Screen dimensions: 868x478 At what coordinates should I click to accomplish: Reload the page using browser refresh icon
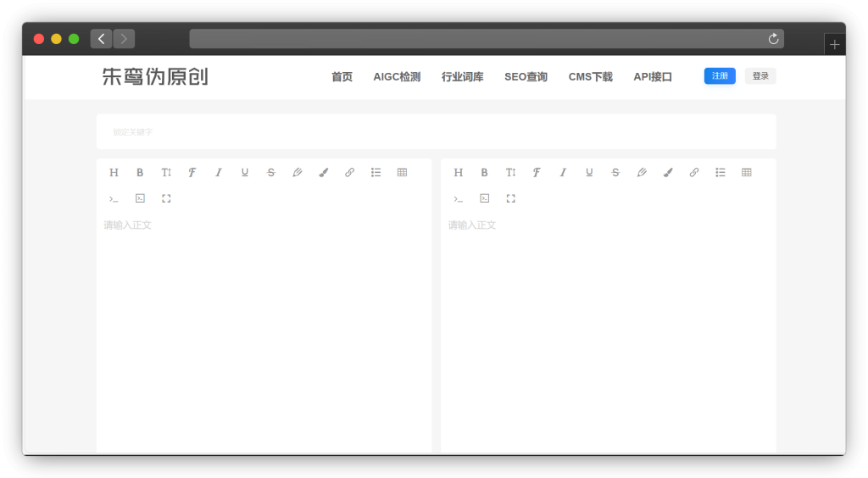[773, 39]
